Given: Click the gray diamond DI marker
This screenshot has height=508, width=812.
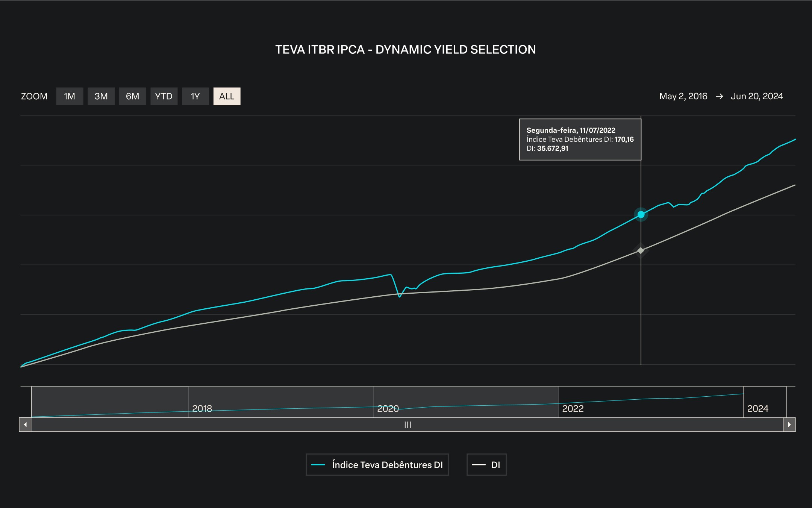Looking at the screenshot, I should pos(641,250).
